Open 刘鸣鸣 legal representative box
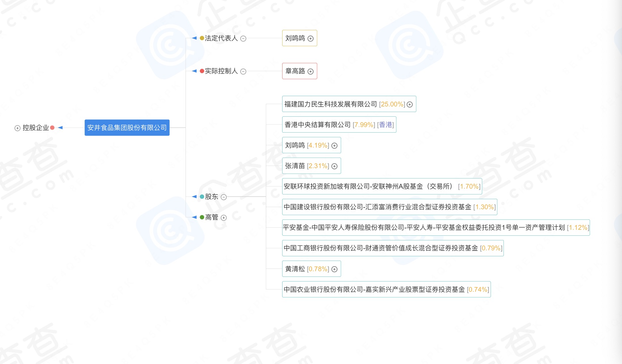Viewport: 622px width, 364px height. [300, 38]
